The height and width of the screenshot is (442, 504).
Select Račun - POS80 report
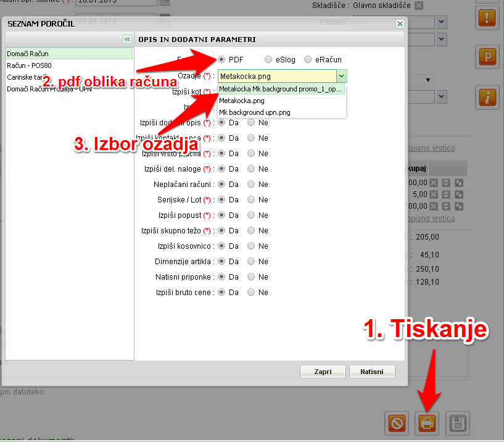tap(69, 65)
